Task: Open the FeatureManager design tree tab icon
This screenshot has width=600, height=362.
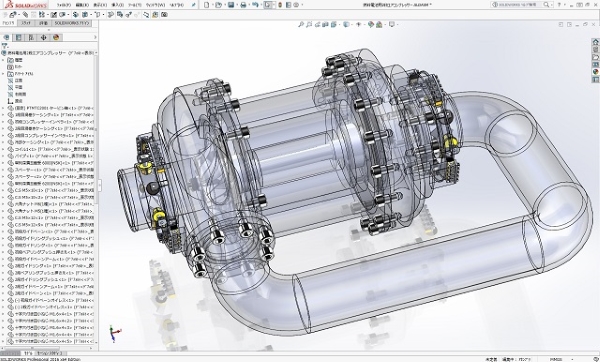Action: click(x=7, y=38)
